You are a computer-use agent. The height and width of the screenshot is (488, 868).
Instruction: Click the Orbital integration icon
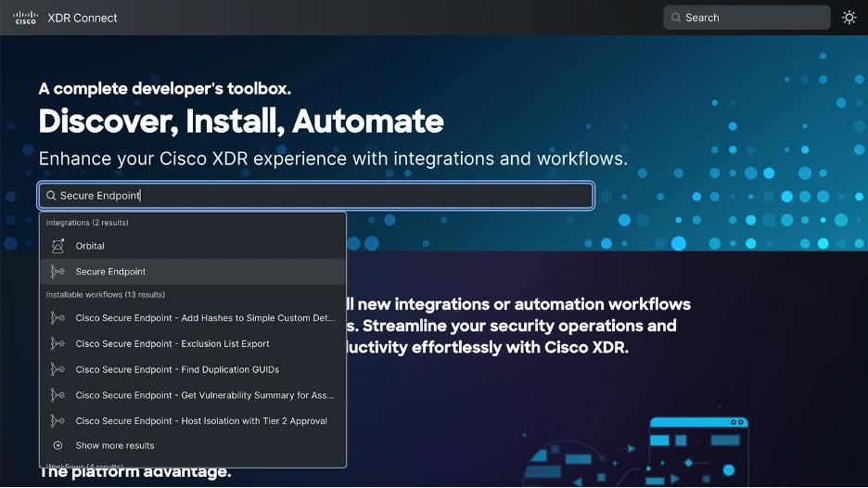click(x=57, y=246)
